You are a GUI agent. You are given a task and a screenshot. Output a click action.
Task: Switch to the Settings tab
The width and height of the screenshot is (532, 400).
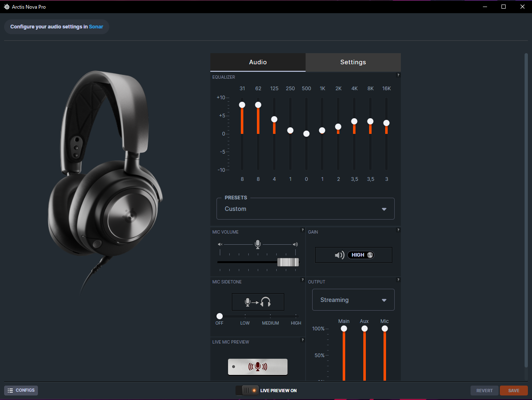pyautogui.click(x=353, y=62)
